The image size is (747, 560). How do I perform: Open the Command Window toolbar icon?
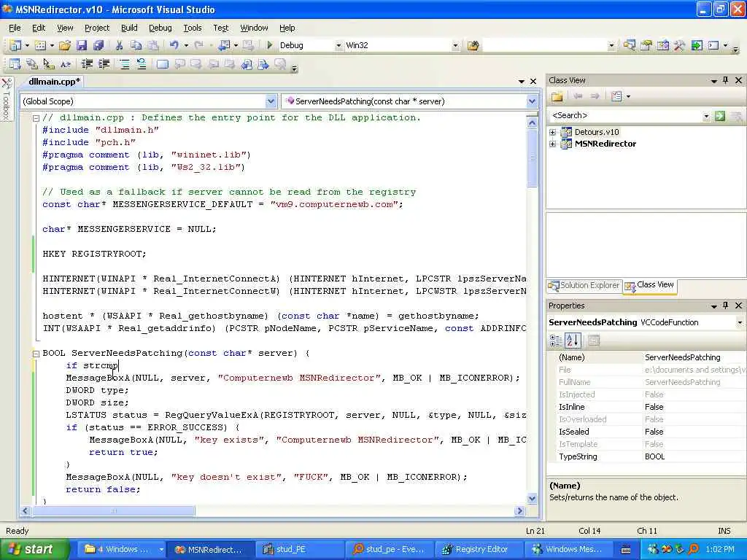pyautogui.click(x=713, y=45)
